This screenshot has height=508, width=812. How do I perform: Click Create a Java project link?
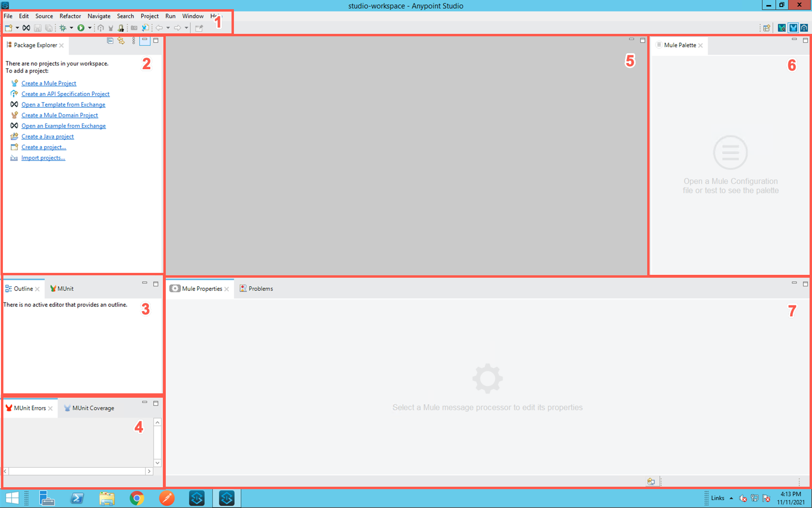tap(47, 136)
